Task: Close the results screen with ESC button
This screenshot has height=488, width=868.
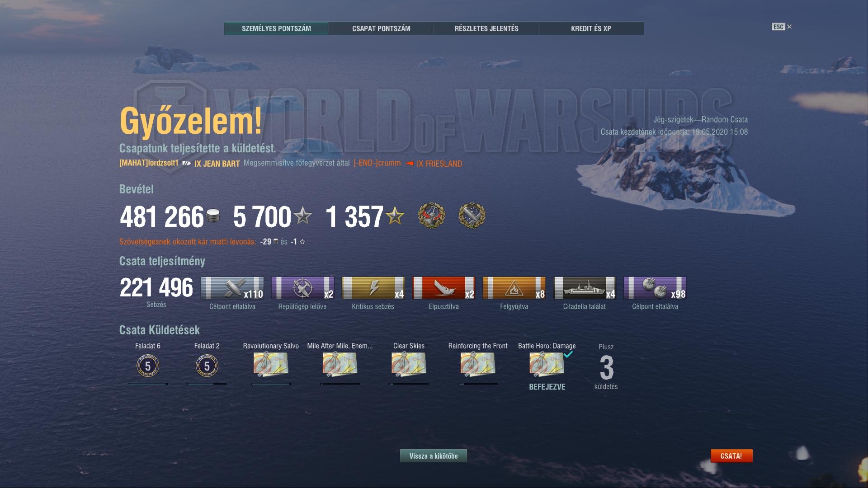Action: click(782, 27)
